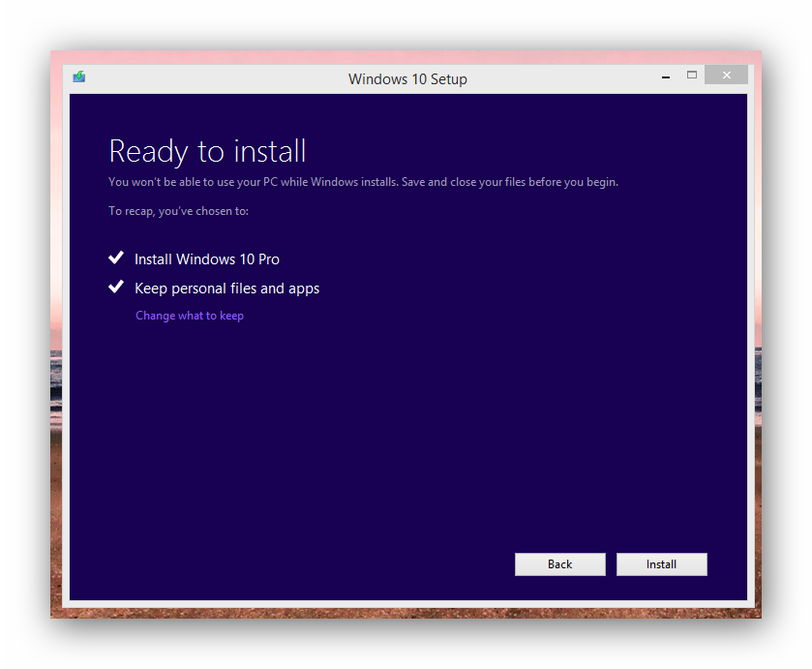Select the 'Install Windows 10 Pro' text
Screen dimensions: 812x669
tap(206, 259)
